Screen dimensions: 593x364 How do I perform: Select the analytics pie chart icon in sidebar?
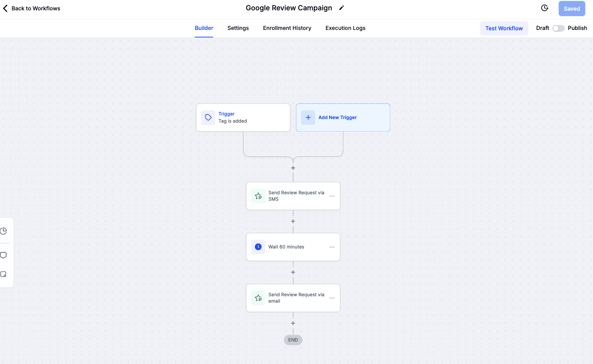4,231
